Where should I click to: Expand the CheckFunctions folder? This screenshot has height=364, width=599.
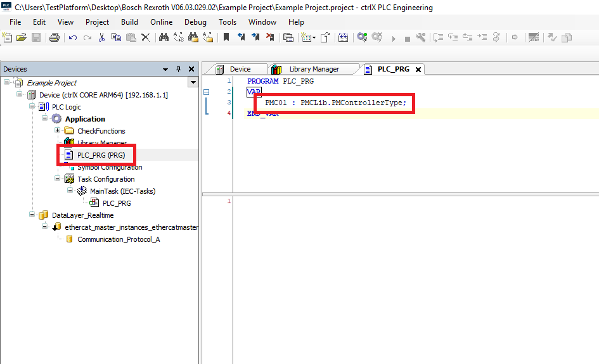58,131
